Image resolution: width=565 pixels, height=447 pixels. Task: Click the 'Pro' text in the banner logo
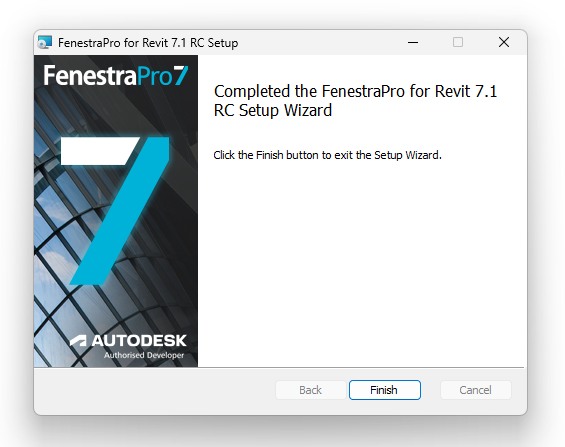pos(155,76)
